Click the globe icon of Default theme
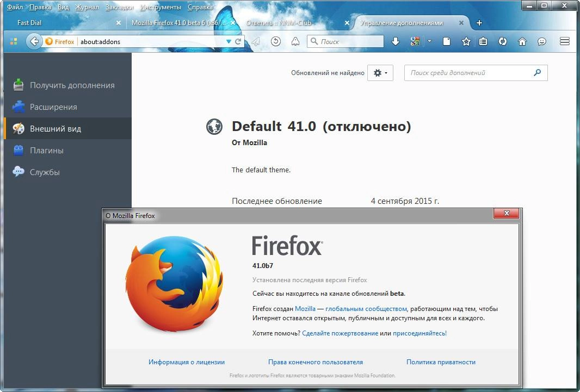Image resolution: width=580 pixels, height=392 pixels. coord(214,127)
